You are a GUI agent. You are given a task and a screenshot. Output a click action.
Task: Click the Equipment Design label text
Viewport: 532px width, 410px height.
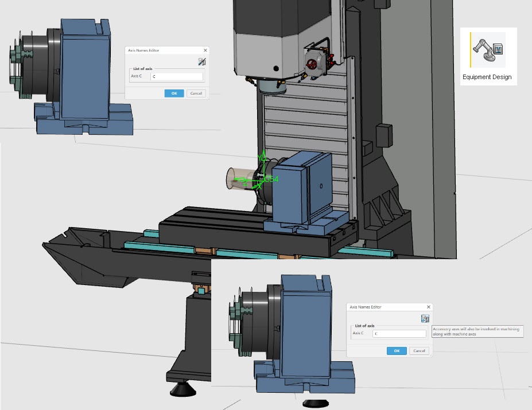coord(487,77)
